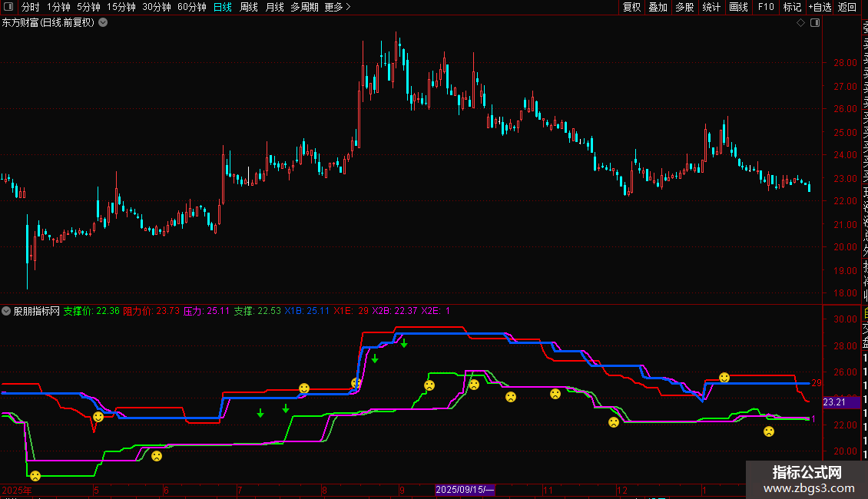Open the stock title dropdown arrow icon
The image size is (868, 499).
click(103, 23)
